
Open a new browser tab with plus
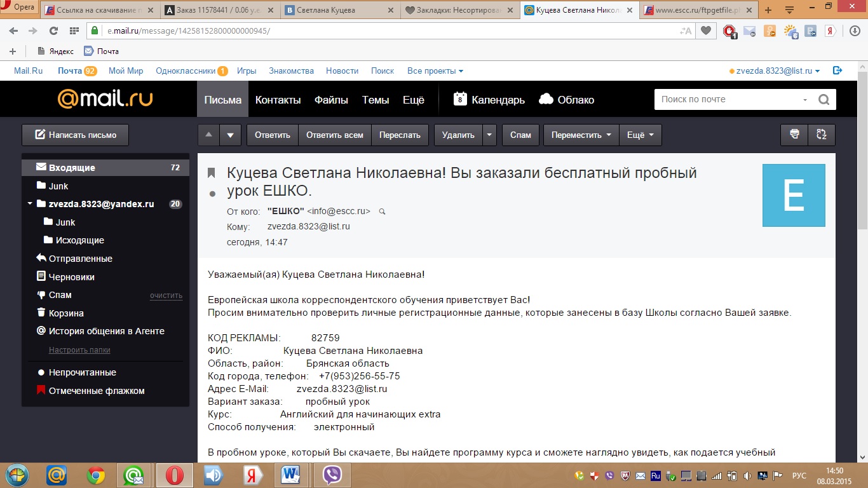coord(768,10)
